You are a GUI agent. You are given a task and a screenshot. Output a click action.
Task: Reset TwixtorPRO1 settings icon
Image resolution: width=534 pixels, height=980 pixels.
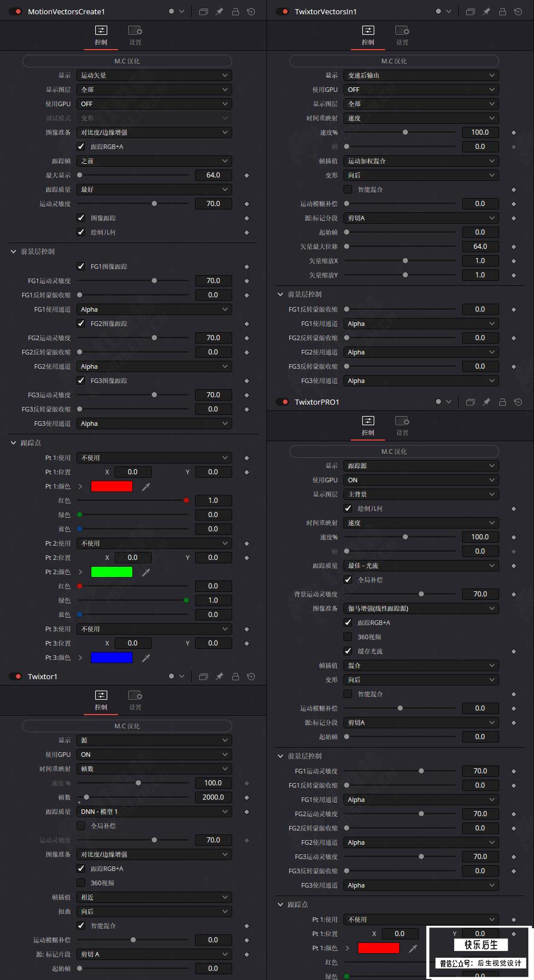(x=518, y=402)
